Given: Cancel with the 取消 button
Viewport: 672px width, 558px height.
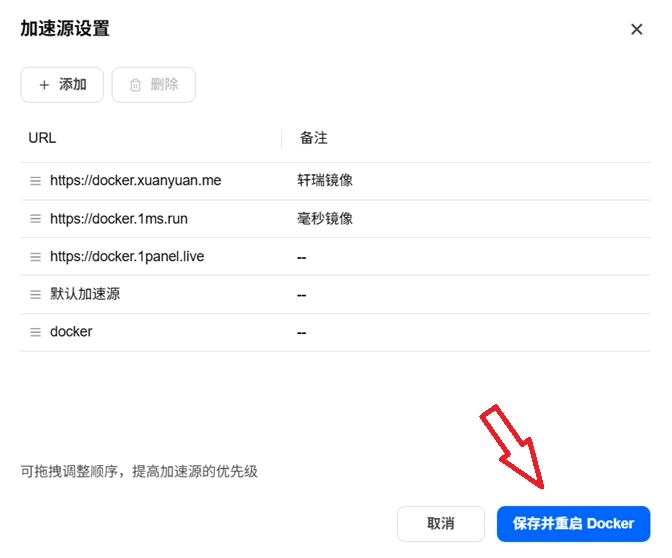Looking at the screenshot, I should [x=441, y=524].
